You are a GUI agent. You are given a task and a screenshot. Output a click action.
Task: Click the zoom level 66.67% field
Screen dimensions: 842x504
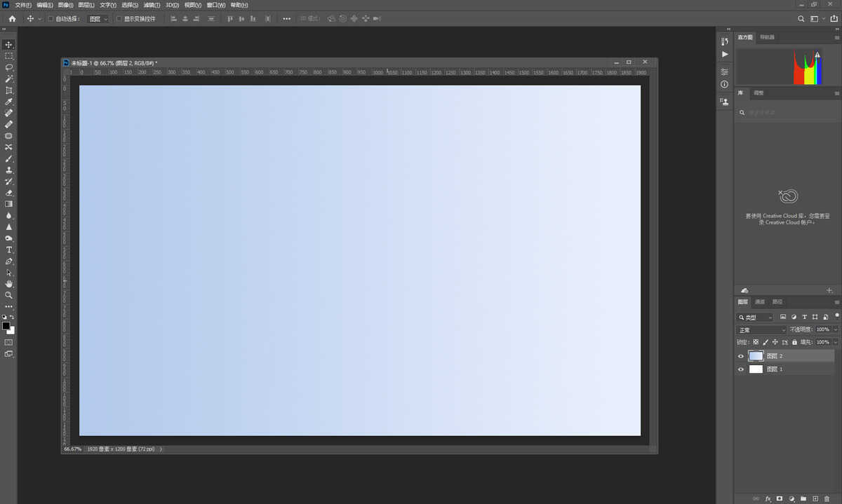coord(73,449)
